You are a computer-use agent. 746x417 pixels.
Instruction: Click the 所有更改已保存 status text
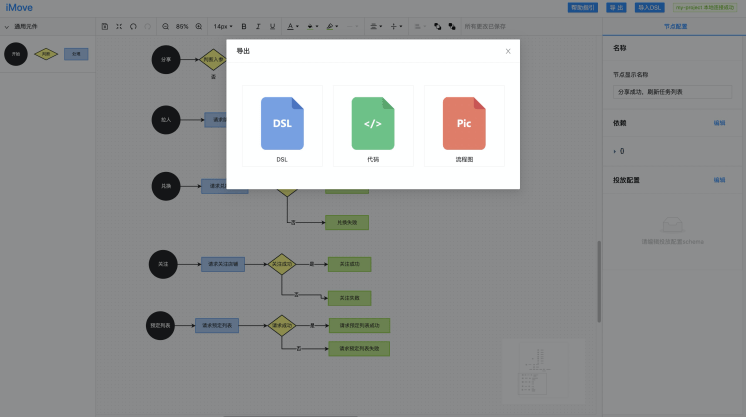coord(485,27)
